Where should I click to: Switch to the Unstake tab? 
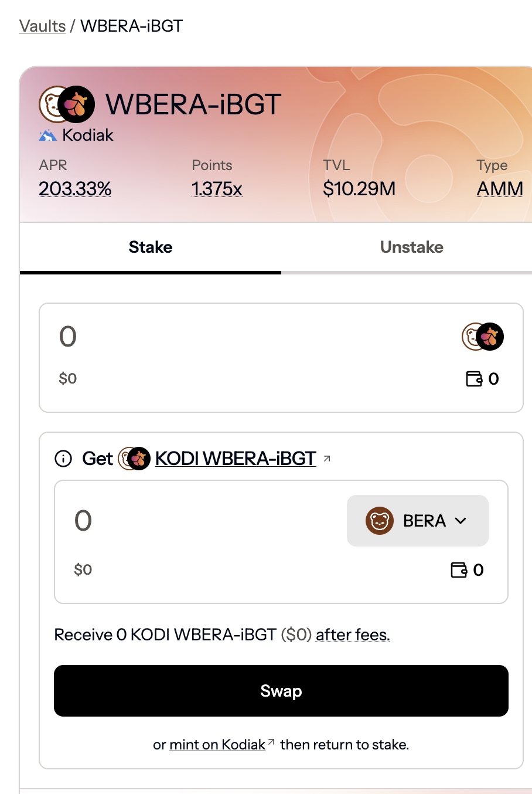click(412, 247)
